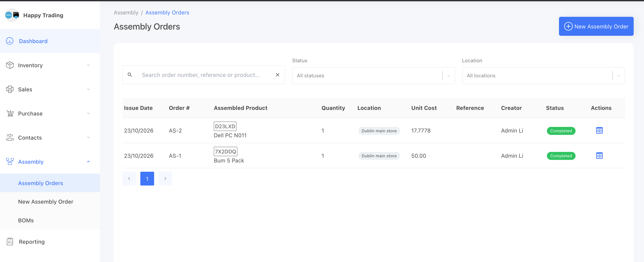Open the All locations dropdown
The image size is (644, 262).
coord(543,76)
